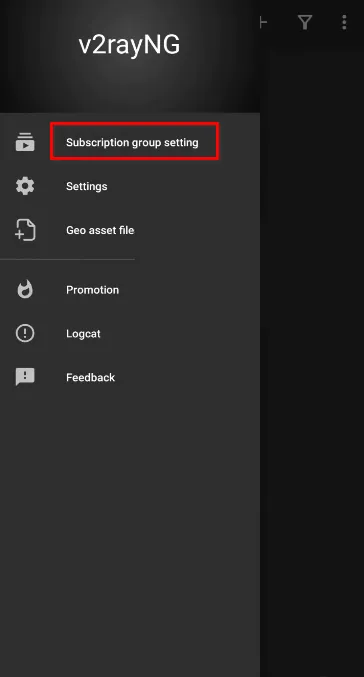Open the three-dot overflow menu

tap(344, 22)
